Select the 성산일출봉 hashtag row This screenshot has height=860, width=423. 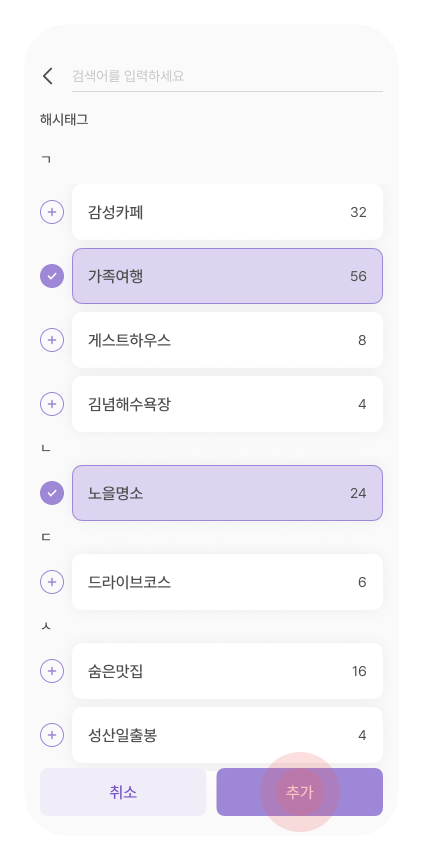(227, 735)
